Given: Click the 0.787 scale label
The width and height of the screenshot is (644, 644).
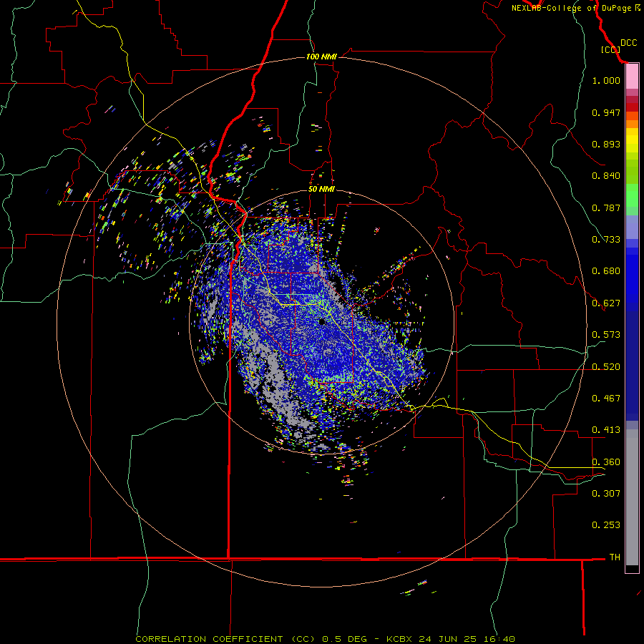Looking at the screenshot, I should coord(606,208).
